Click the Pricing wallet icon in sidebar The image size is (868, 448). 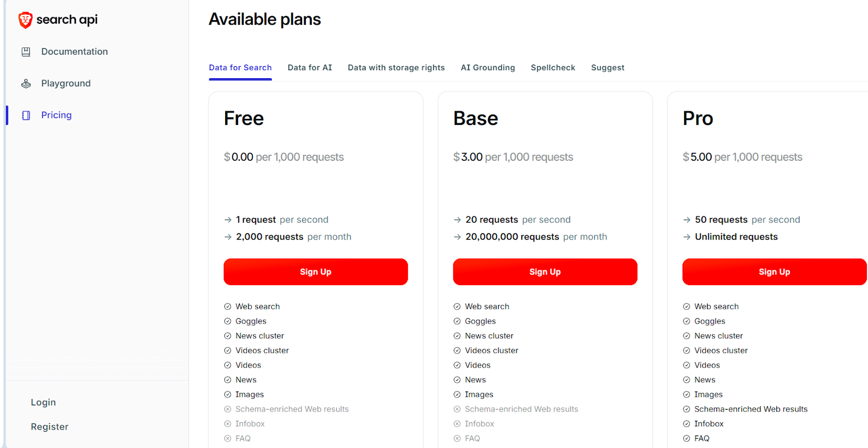pyautogui.click(x=25, y=115)
